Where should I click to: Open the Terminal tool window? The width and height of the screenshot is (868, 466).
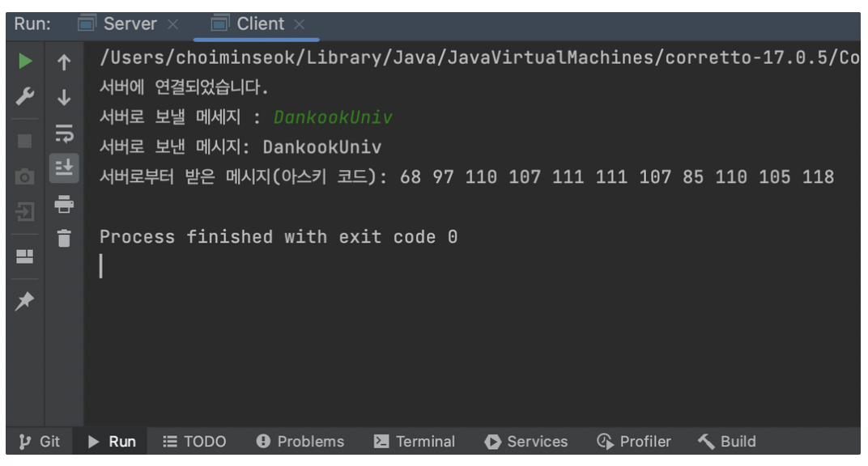coord(415,441)
